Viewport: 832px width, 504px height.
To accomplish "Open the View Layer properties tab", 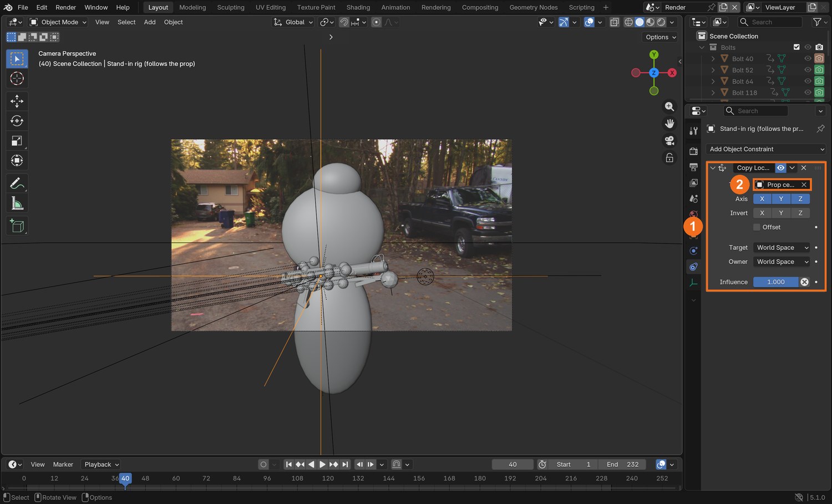I will [x=693, y=182].
